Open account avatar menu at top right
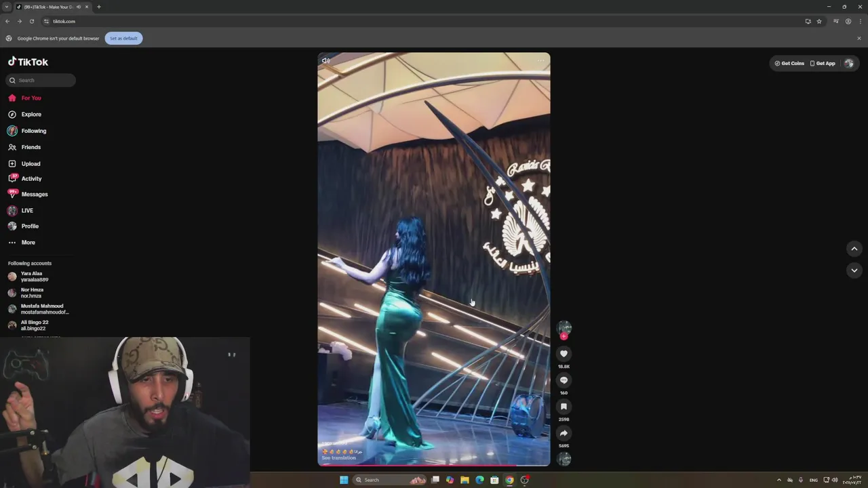This screenshot has width=868, height=488. pos(849,63)
